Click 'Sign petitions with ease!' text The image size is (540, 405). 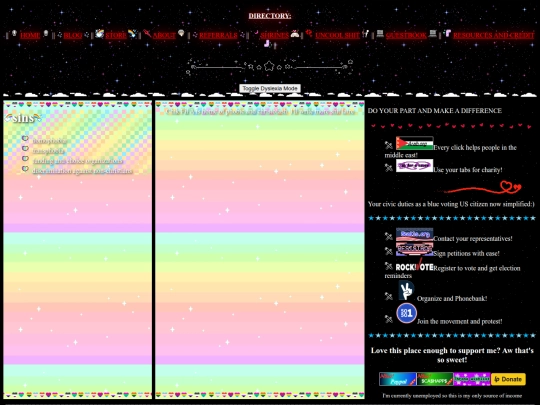pos(466,253)
